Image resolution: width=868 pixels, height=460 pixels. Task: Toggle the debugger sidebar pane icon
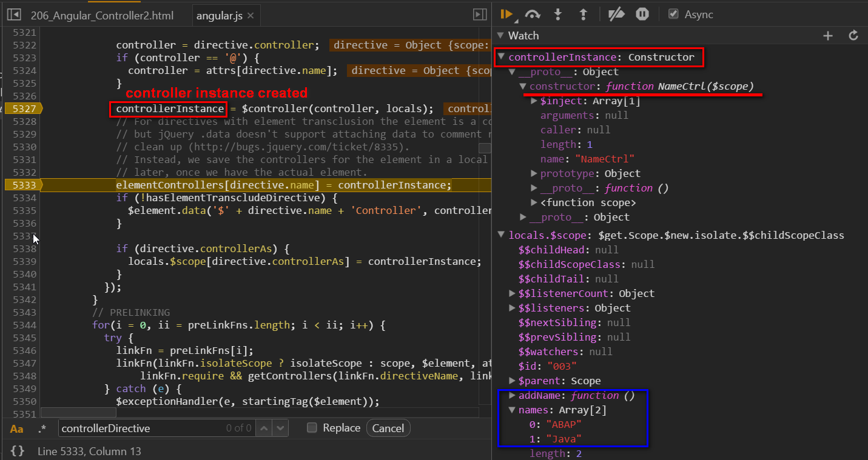[480, 15]
